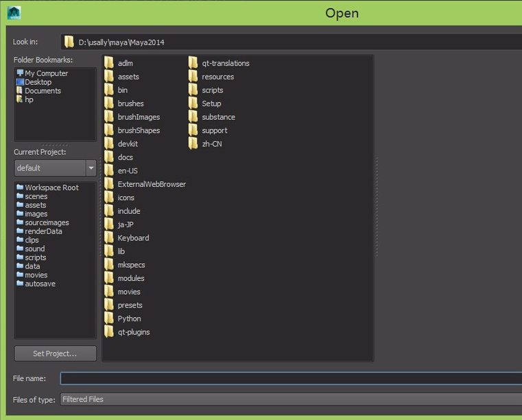Viewport: 522px width, 420px height.
Task: Jump to clips project folder
Action: pyautogui.click(x=27, y=240)
